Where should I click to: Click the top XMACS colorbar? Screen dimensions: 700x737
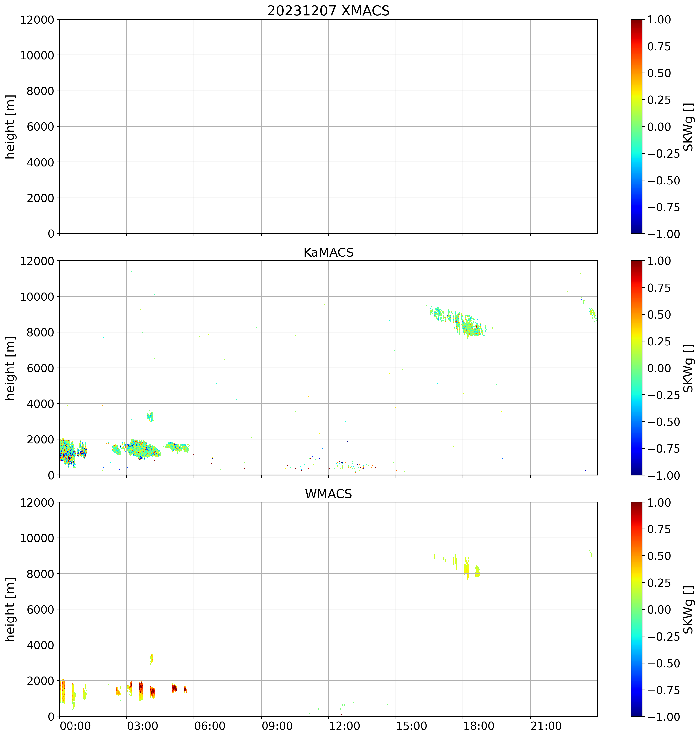tap(637, 126)
